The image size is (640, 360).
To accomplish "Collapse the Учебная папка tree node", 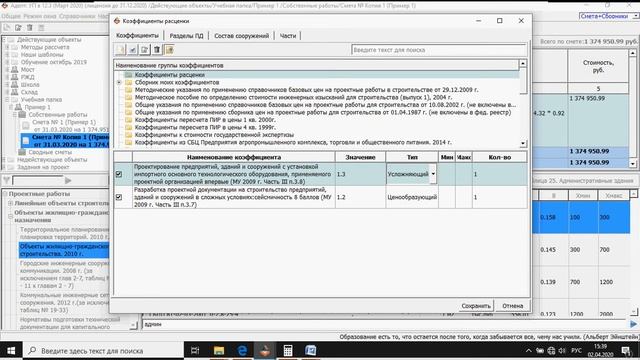I will coord(7,100).
